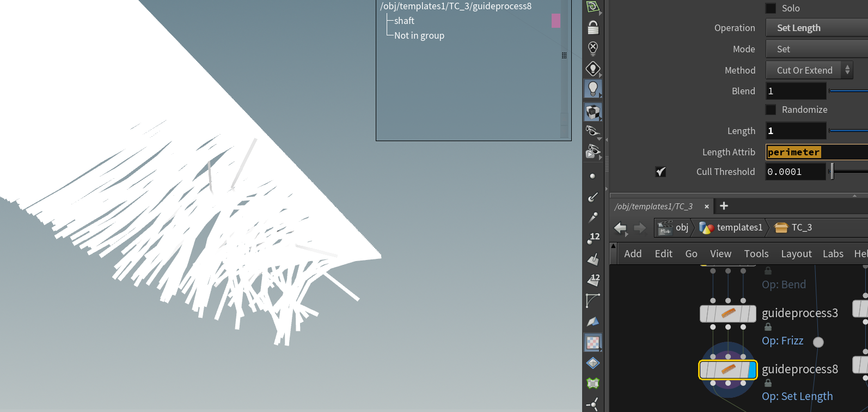The image size is (868, 412).
Task: Click the Length Attrib perimeter field
Action: coord(816,152)
